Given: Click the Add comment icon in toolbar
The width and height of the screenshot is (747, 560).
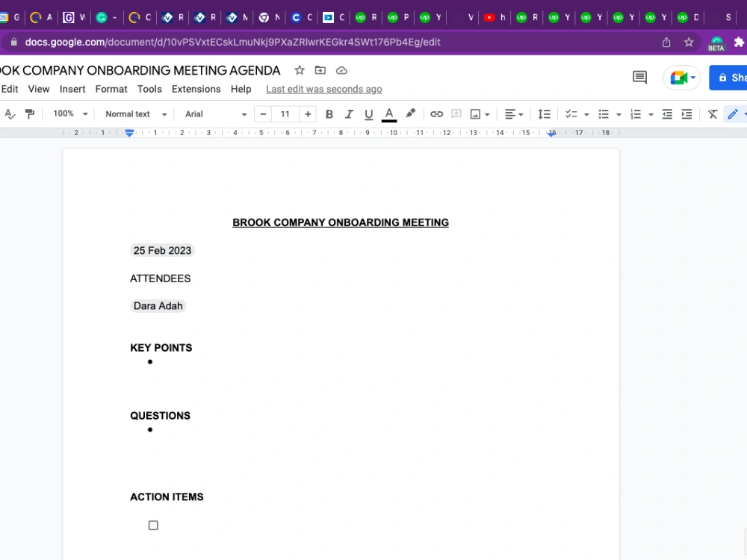Looking at the screenshot, I should [x=456, y=114].
